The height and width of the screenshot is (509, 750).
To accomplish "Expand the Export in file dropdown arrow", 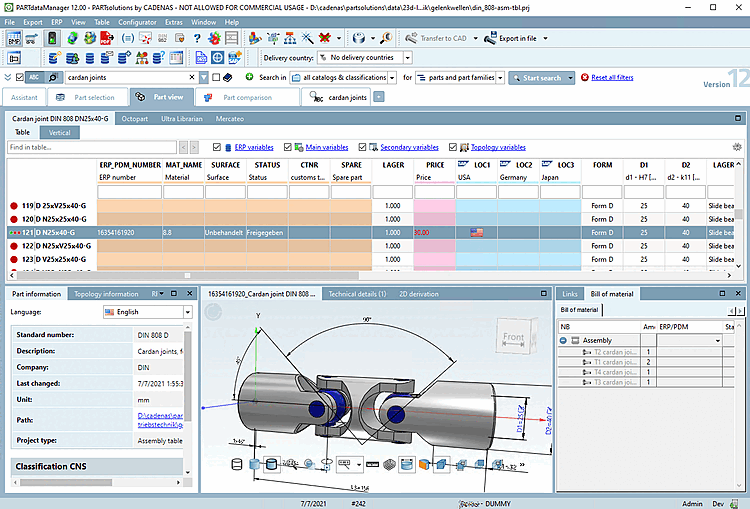I will coord(545,38).
